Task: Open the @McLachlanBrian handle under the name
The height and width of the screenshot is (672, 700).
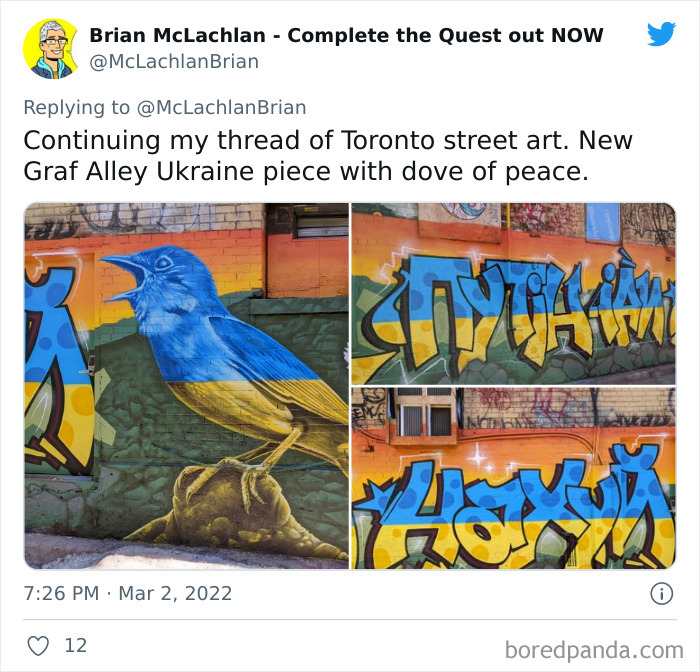Action: (174, 62)
